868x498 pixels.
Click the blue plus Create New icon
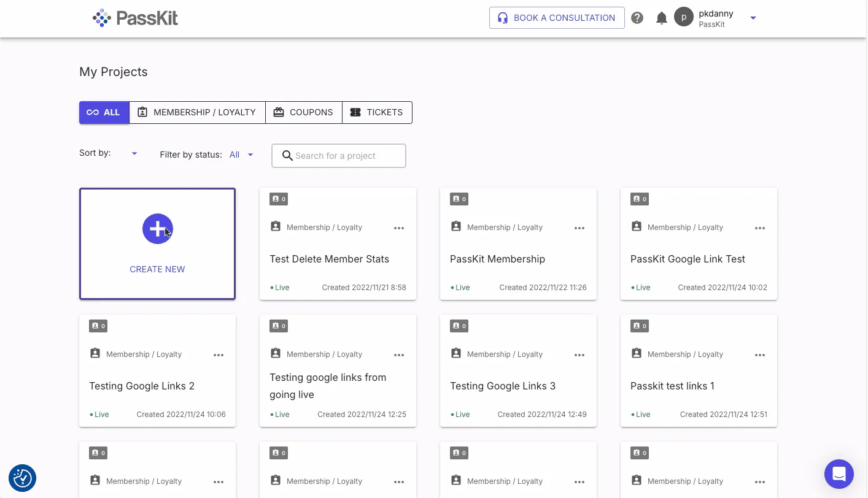coord(158,229)
